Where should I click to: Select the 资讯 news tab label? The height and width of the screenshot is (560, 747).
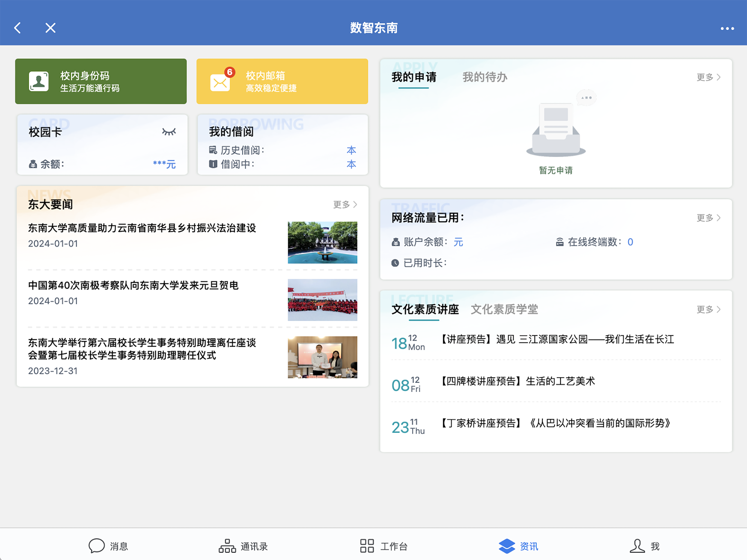529,547
